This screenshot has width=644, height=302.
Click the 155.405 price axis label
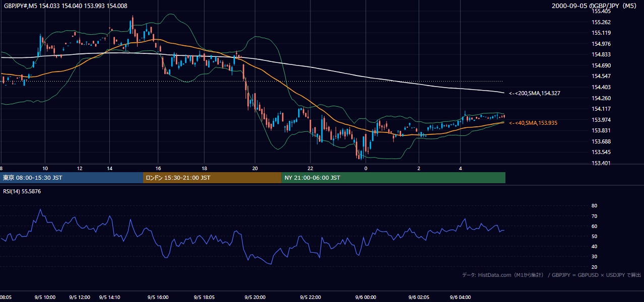pos(601,12)
